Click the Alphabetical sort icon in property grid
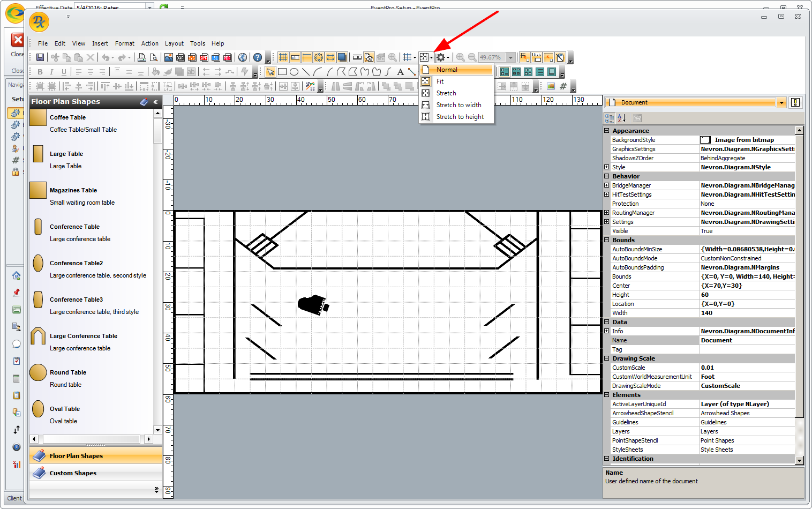 click(621, 118)
